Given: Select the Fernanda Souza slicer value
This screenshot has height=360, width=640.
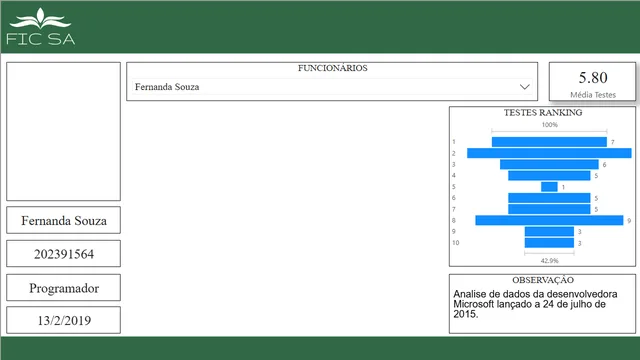Looking at the screenshot, I should (x=167, y=87).
